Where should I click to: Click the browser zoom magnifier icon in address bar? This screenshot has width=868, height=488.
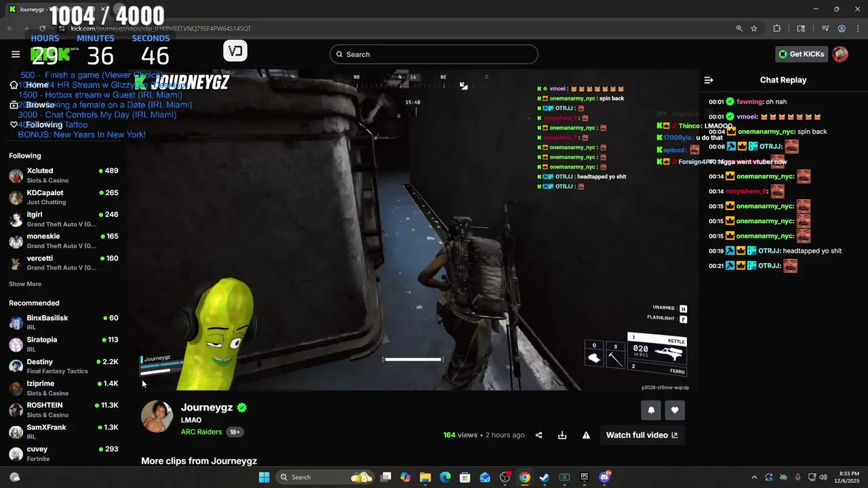click(x=739, y=28)
